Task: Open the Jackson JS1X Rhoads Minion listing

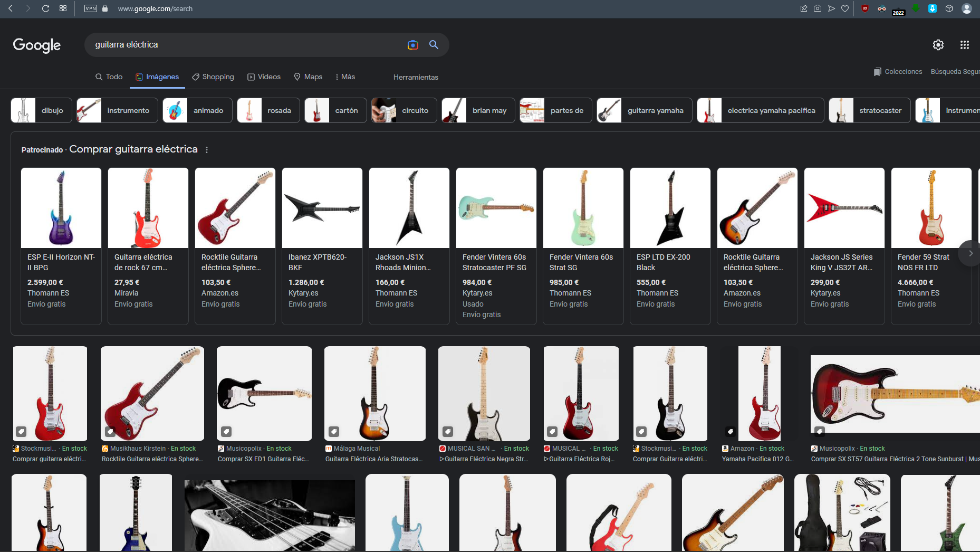Action: pos(409,246)
